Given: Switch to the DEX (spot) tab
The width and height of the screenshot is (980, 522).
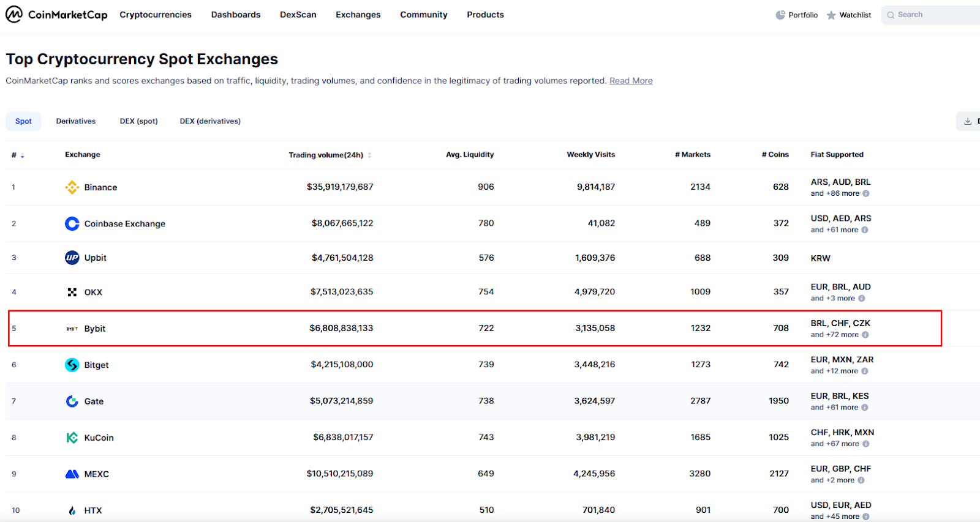Looking at the screenshot, I should click(x=138, y=121).
